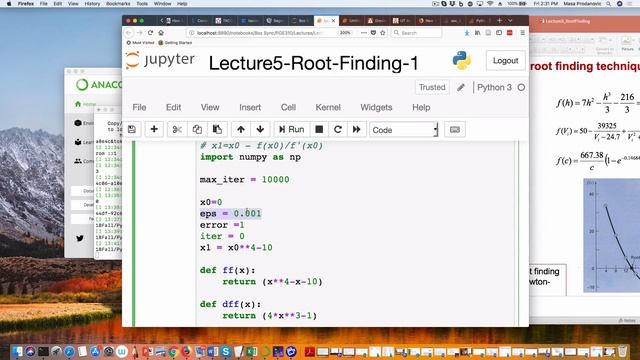The image size is (640, 360).
Task: Click the Wi-Fi icon in the menu bar
Action: [x=490, y=4]
